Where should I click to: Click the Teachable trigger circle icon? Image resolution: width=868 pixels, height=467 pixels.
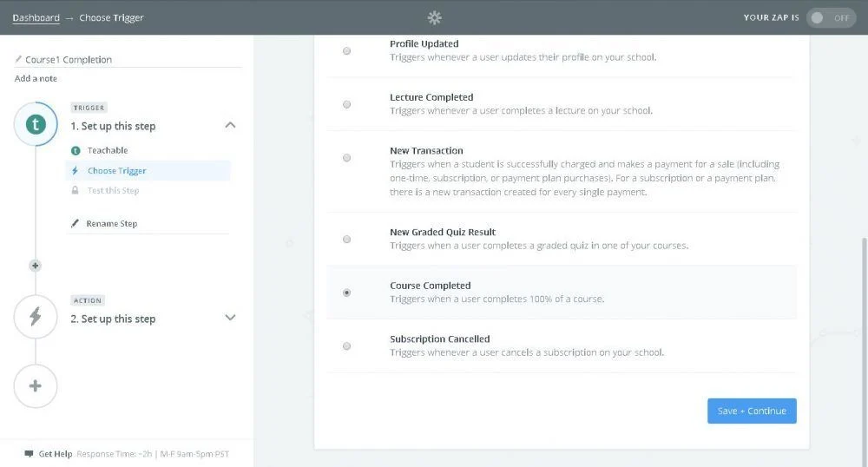coord(36,125)
